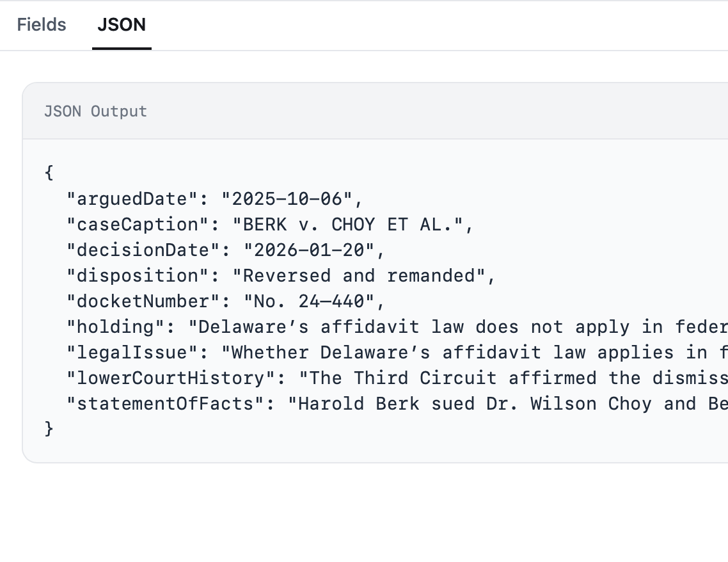Click the "legalIssue" line in JSON
Screen dimensions: 728x562
click(x=397, y=353)
